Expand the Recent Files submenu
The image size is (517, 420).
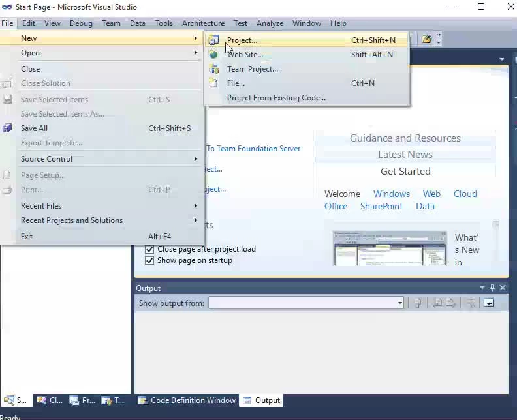coord(196,206)
